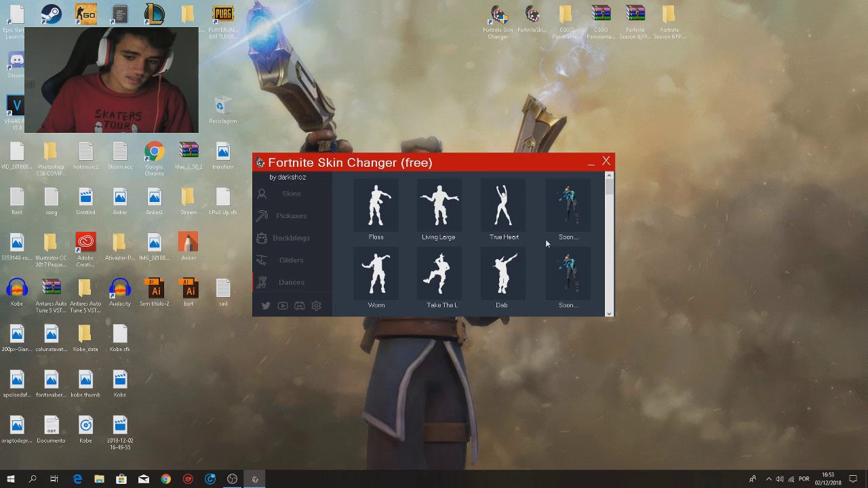The height and width of the screenshot is (488, 868).
Task: Select the League of Legends desktop icon
Action: click(x=154, y=14)
